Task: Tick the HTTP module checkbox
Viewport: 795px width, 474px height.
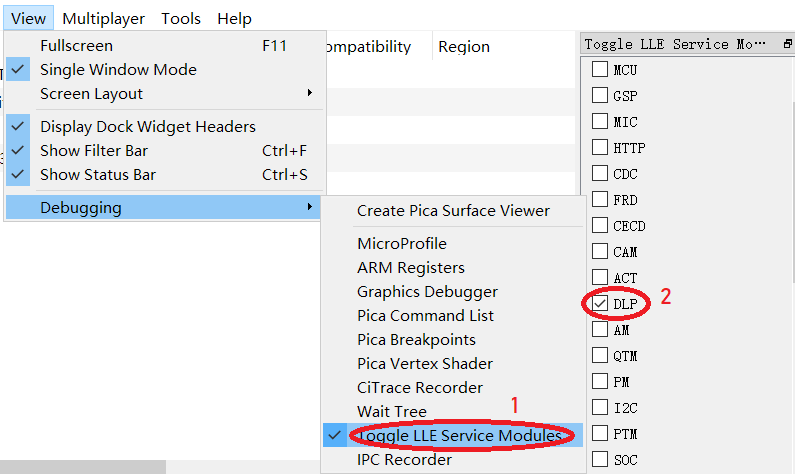Action: click(600, 148)
